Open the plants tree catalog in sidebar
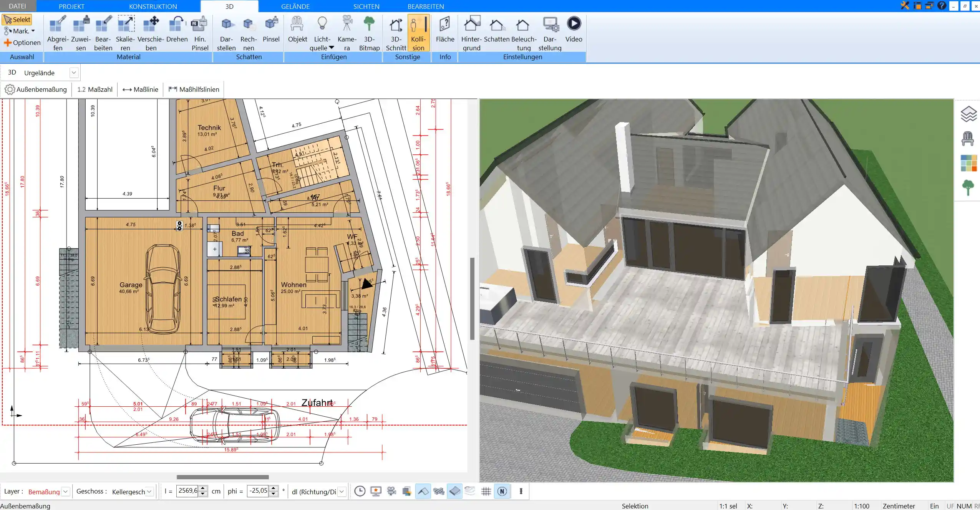The width and height of the screenshot is (980, 510). point(968,187)
